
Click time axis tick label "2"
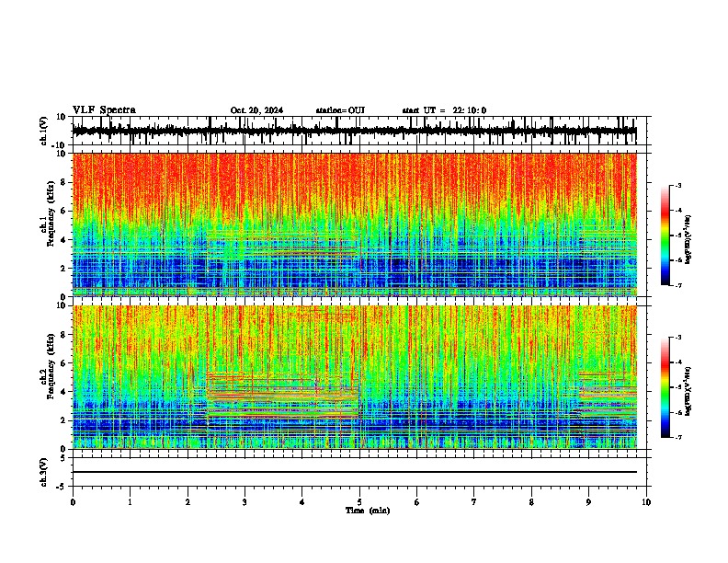click(x=188, y=502)
